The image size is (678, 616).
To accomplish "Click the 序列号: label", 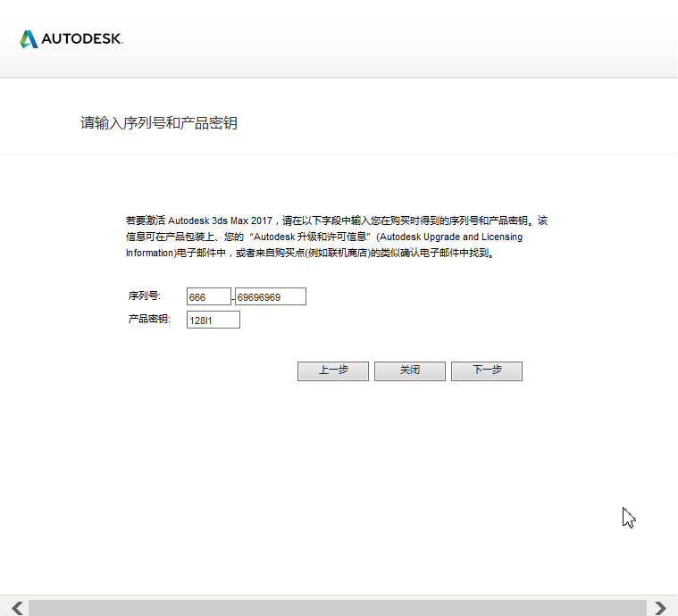I will (145, 296).
